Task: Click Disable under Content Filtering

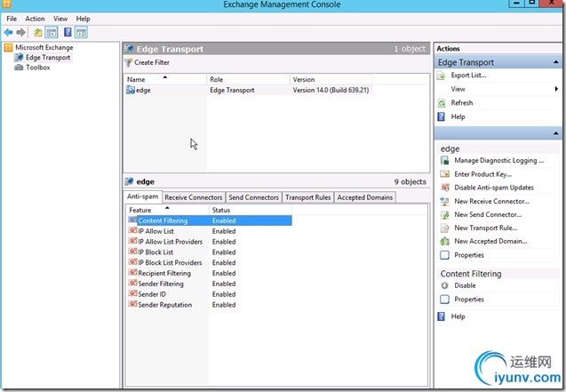Action: tap(465, 285)
